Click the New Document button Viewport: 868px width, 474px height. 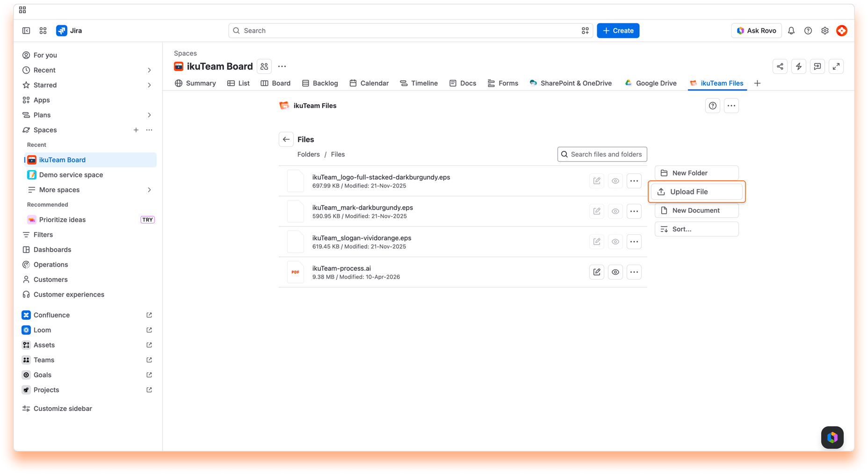pos(697,210)
